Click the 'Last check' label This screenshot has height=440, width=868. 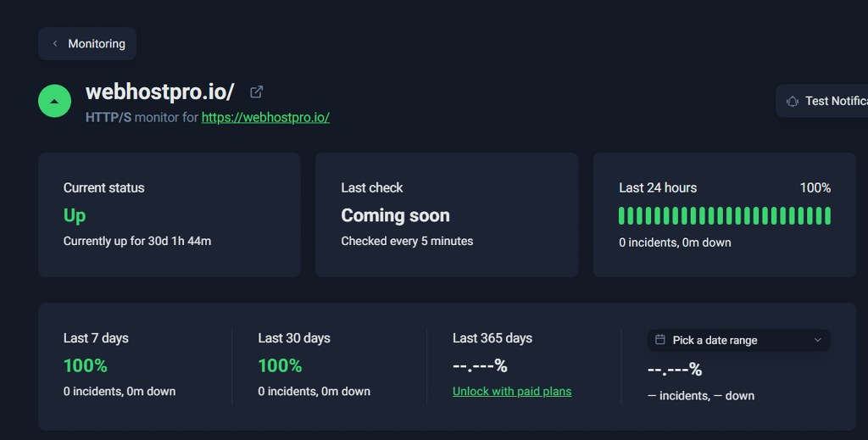[x=372, y=188]
